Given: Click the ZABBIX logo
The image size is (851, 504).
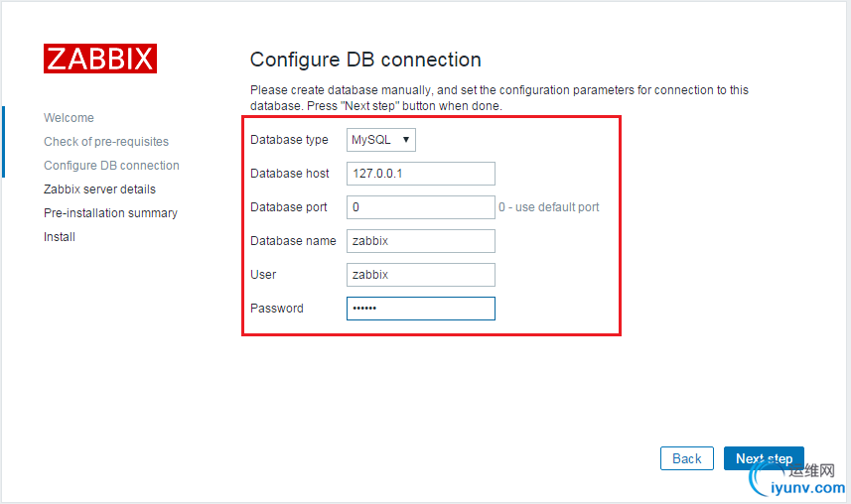Looking at the screenshot, I should [99, 59].
